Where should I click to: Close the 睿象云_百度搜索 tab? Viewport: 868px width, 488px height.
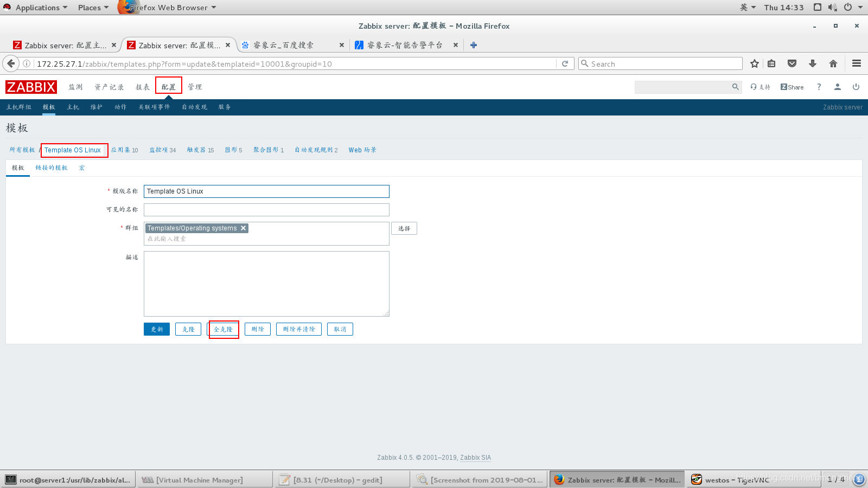342,45
